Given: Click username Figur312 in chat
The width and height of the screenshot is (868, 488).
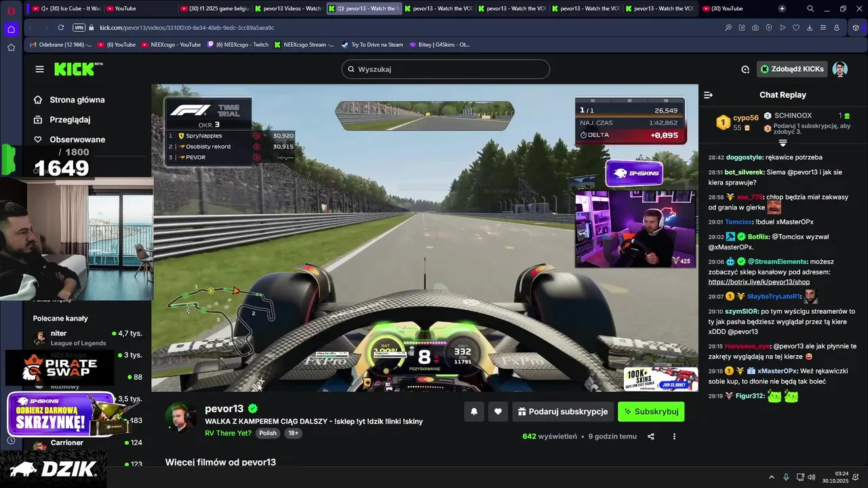Looking at the screenshot, I should click(x=750, y=396).
